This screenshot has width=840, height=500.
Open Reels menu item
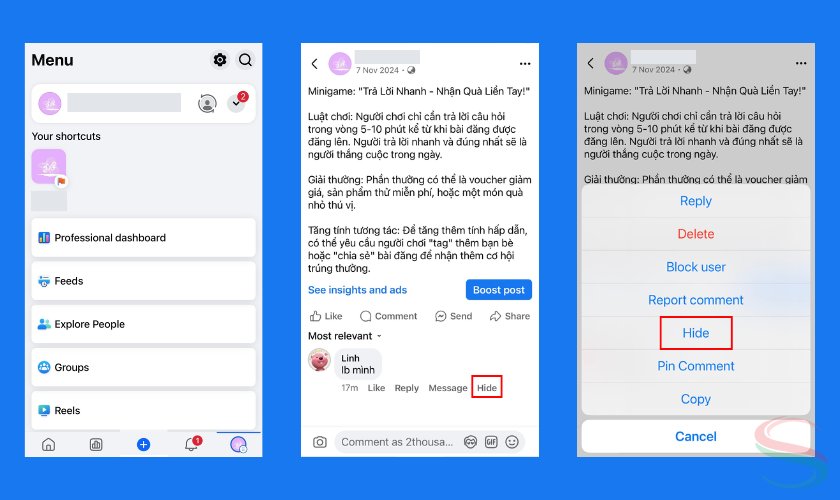(x=143, y=411)
